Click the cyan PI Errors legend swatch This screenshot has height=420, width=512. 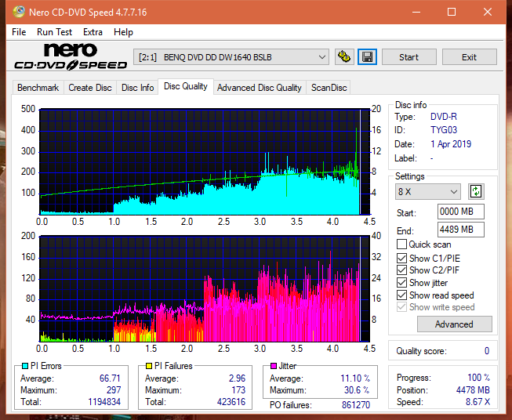[25, 366]
